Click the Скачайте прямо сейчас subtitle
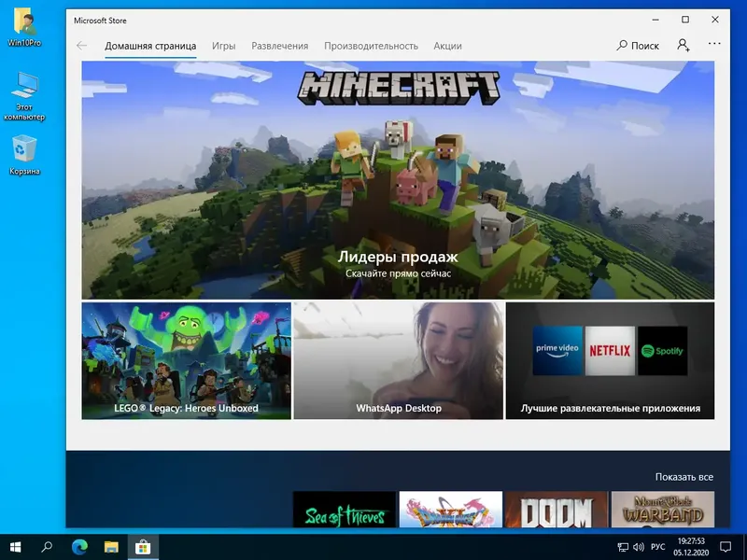 [x=399, y=273]
